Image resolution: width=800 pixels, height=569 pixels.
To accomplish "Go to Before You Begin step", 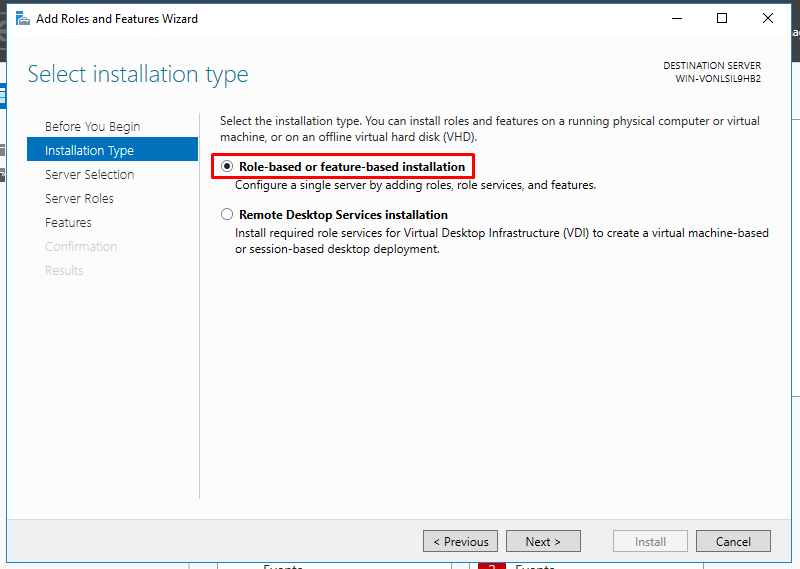I will (x=92, y=126).
